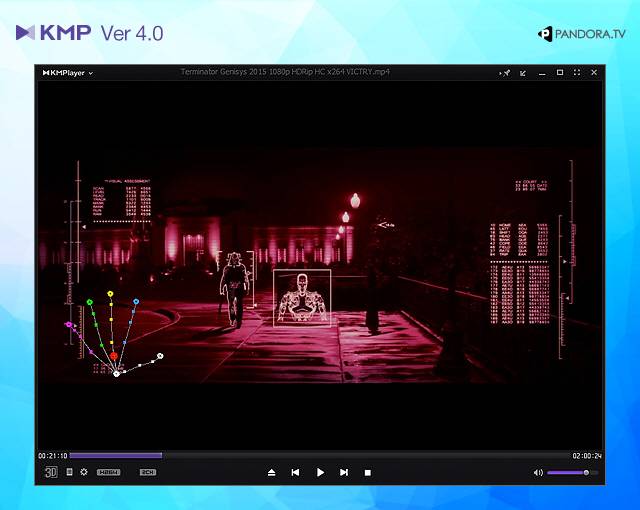This screenshot has width=640, height=510.
Task: Click the 2CH audio channel badge
Action: coord(148,472)
